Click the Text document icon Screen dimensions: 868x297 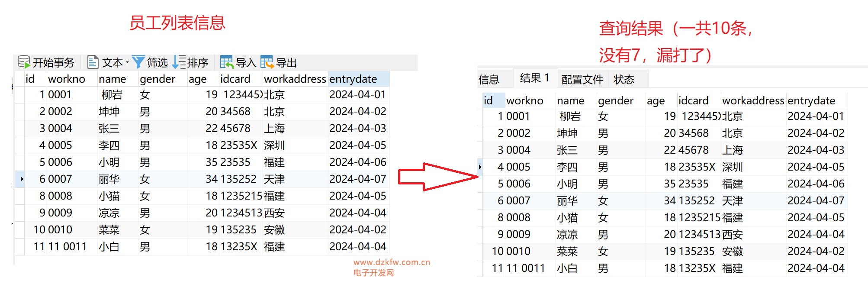tap(93, 62)
